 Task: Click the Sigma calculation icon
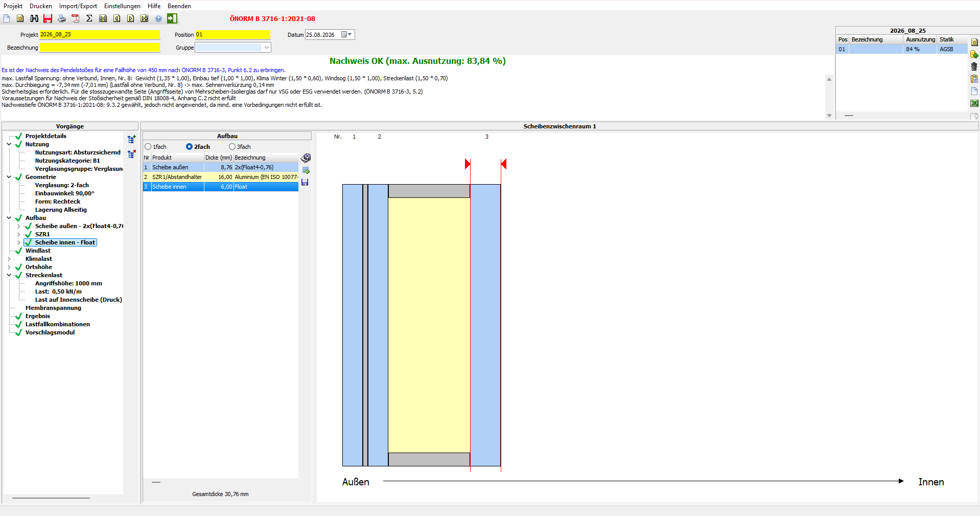pos(89,18)
